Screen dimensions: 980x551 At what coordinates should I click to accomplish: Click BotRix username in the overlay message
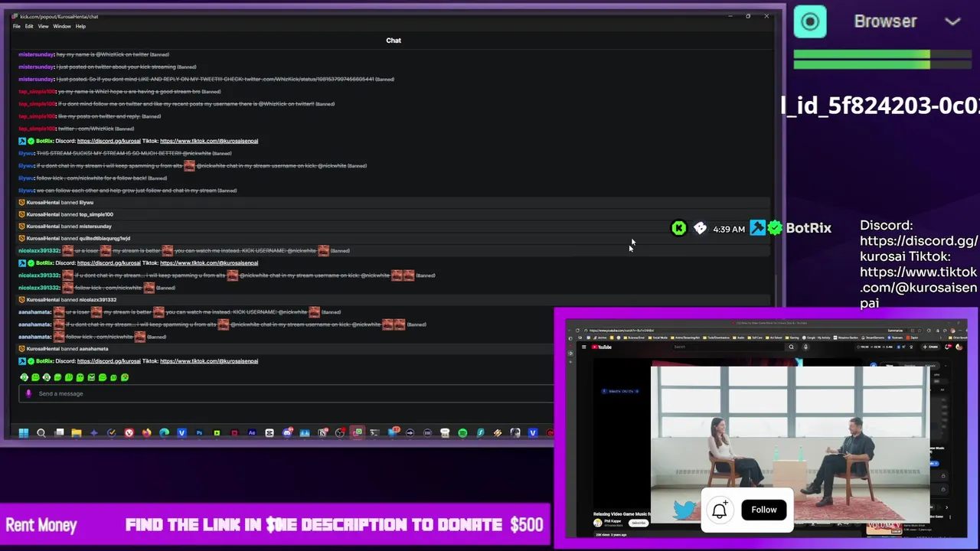coord(808,228)
